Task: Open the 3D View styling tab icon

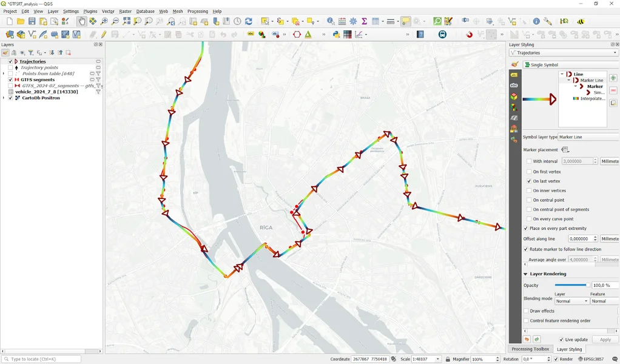Action: point(514,96)
